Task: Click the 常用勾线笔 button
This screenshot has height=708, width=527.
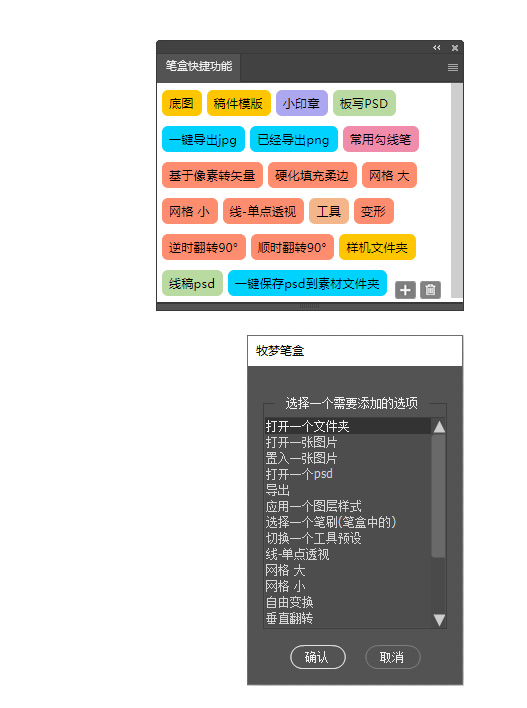Action: tap(381, 139)
